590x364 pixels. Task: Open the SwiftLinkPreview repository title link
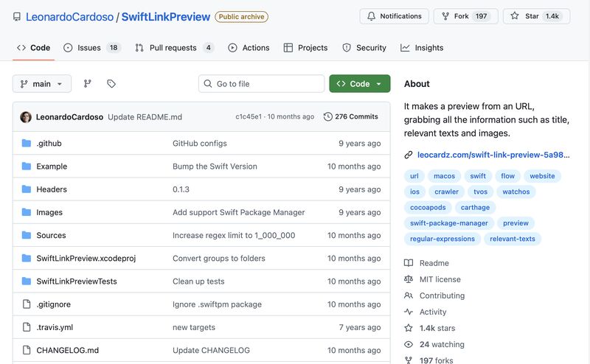165,17
